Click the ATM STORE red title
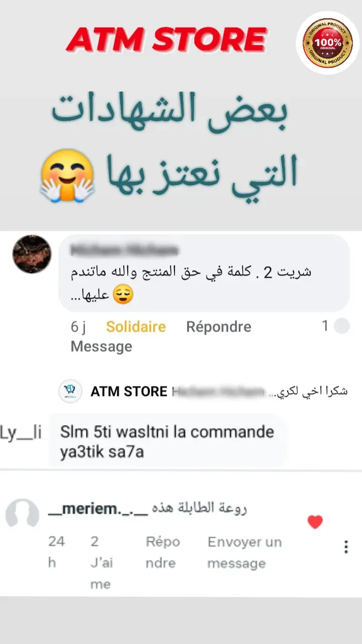The image size is (362, 644). (x=166, y=40)
